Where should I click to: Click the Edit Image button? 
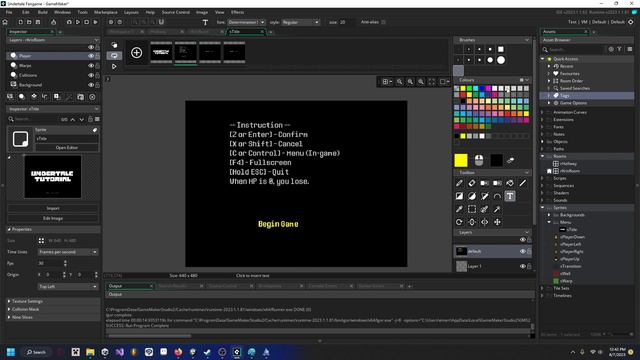point(53,218)
